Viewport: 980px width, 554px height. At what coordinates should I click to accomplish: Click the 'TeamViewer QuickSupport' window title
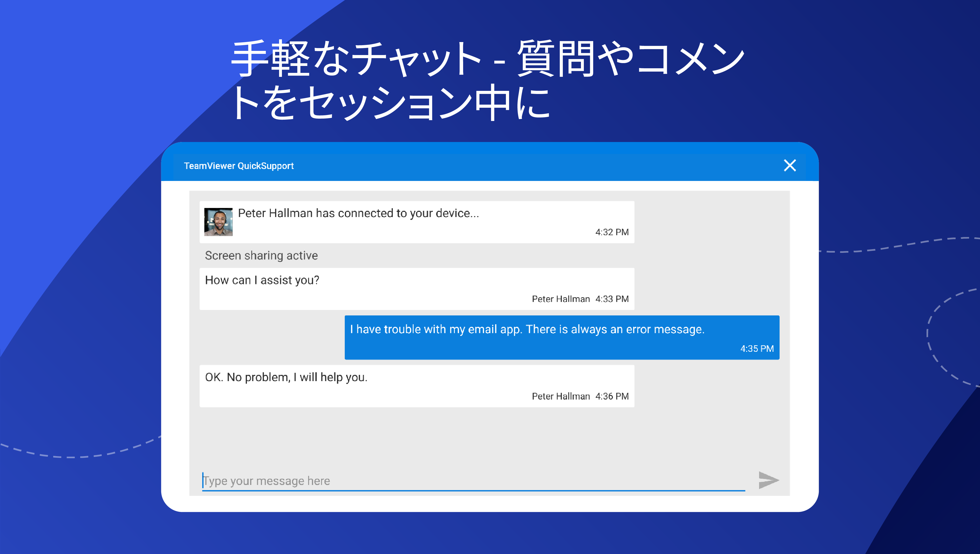(239, 166)
